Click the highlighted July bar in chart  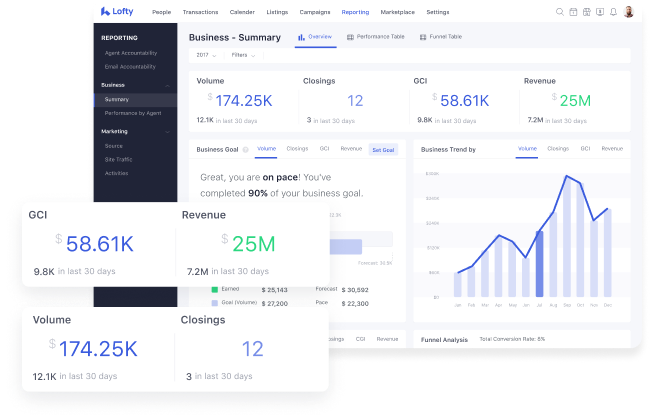point(540,264)
